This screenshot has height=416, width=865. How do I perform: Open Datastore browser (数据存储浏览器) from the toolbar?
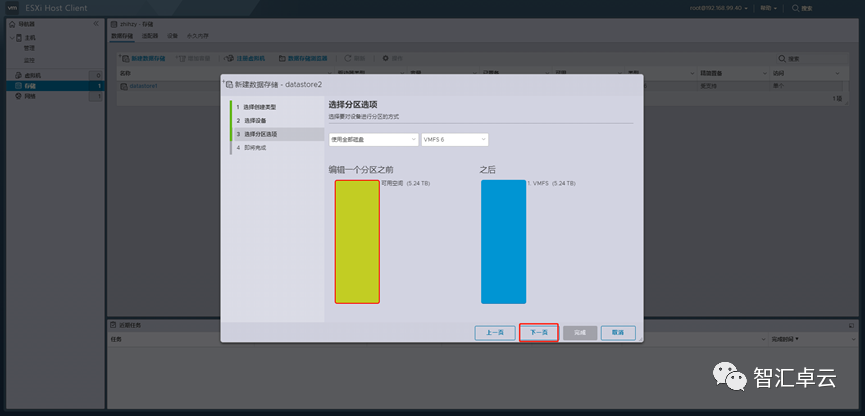click(303, 58)
